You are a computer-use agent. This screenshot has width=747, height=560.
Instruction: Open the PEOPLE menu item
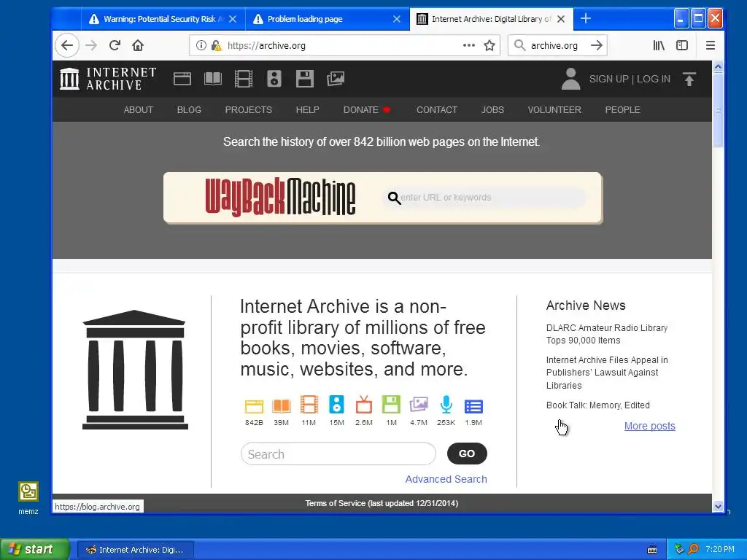click(623, 110)
